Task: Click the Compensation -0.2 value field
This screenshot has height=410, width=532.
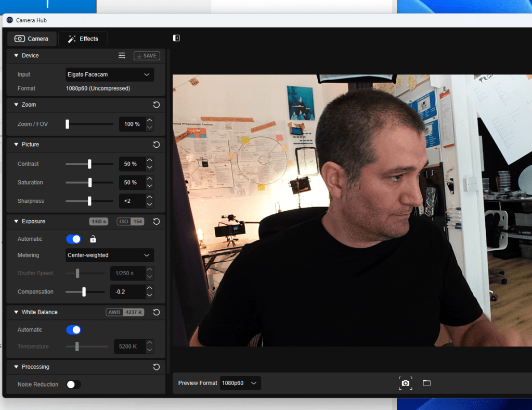Action: [x=128, y=292]
